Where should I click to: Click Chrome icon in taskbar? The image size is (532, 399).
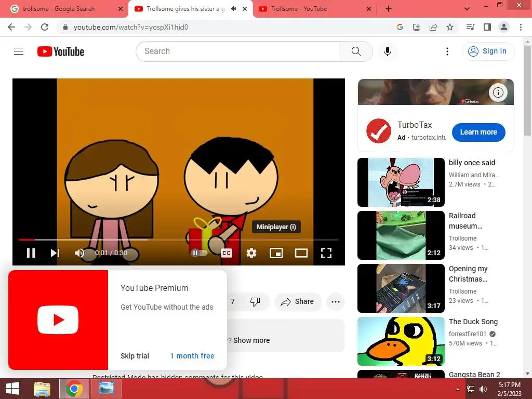pyautogui.click(x=74, y=389)
